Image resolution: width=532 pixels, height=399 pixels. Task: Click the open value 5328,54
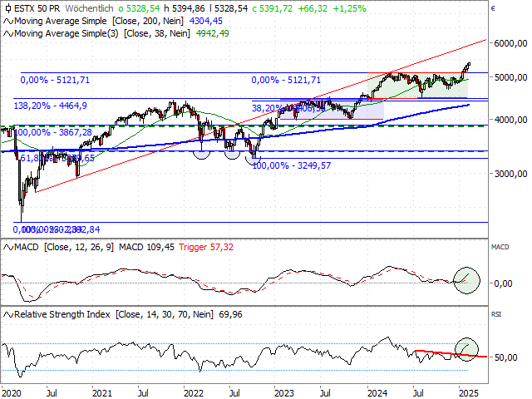pyautogui.click(x=139, y=8)
